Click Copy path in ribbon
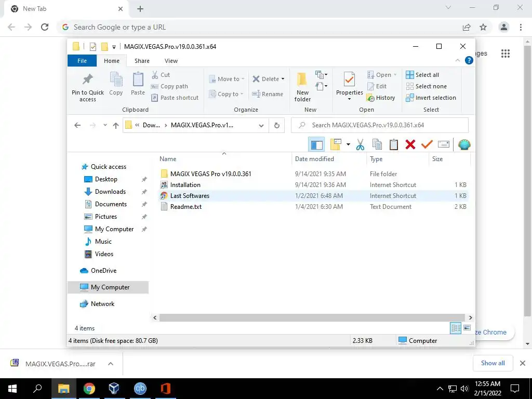The image size is (532, 399). tap(169, 86)
